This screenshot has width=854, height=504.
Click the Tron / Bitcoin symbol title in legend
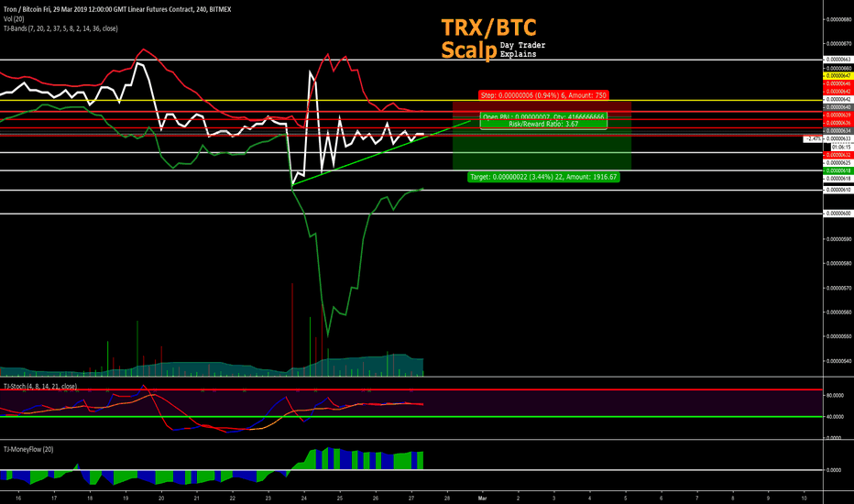117,9
